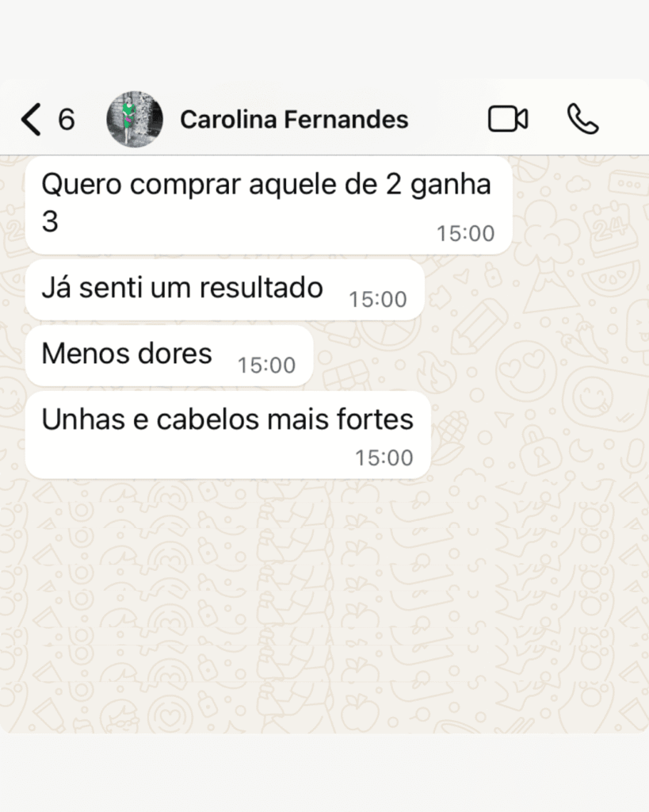Go back using the chevron arrow

point(31,119)
